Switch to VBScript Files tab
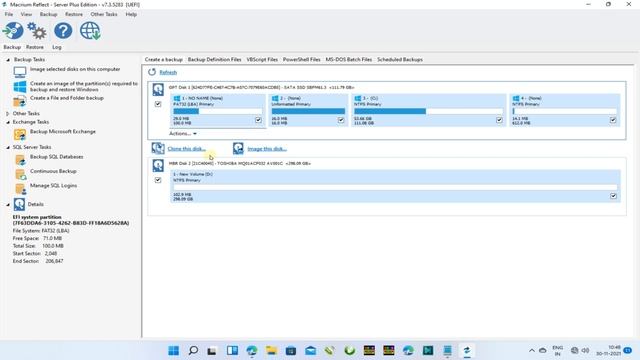Image resolution: width=640 pixels, height=360 pixels. [x=262, y=60]
